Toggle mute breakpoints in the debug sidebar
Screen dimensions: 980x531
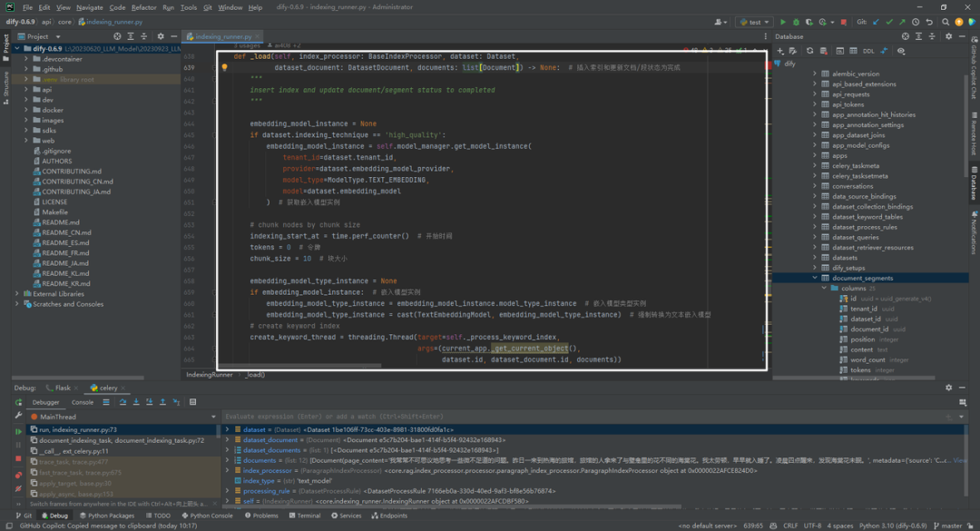coord(18,489)
